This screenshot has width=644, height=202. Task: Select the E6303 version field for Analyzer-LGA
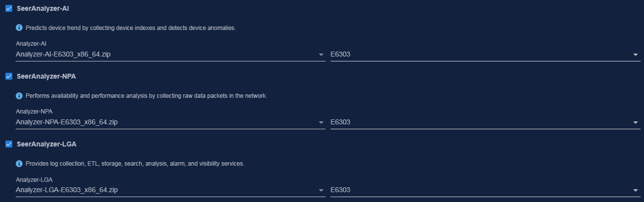pyautogui.click(x=485, y=190)
